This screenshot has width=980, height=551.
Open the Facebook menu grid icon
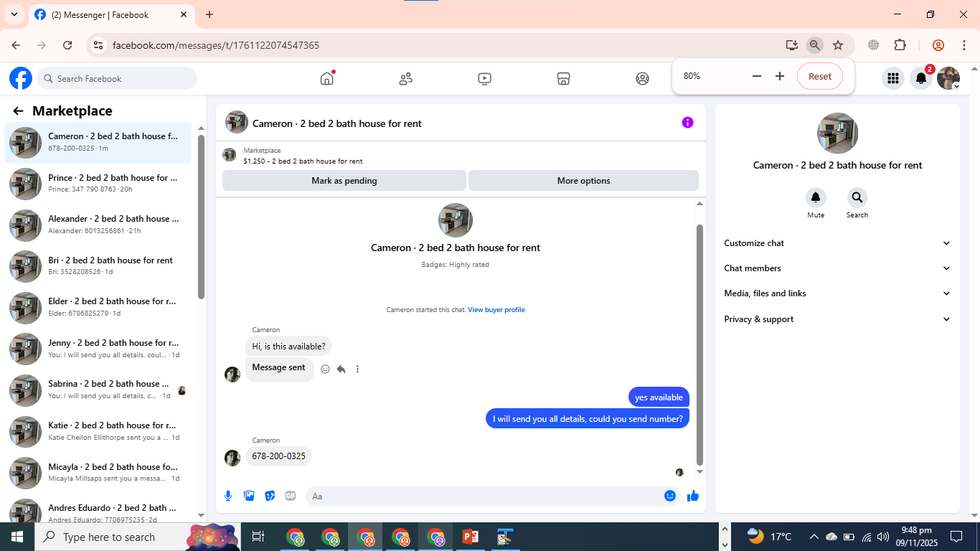click(893, 78)
